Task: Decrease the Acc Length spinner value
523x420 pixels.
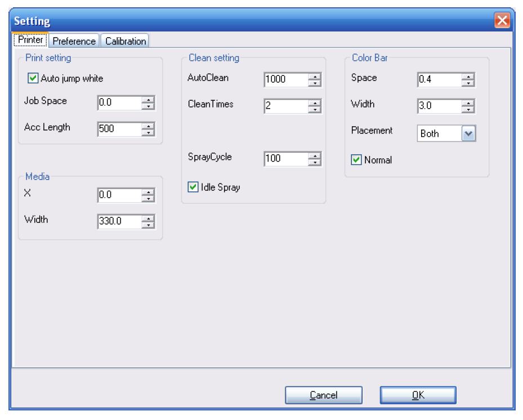Action: (x=148, y=133)
